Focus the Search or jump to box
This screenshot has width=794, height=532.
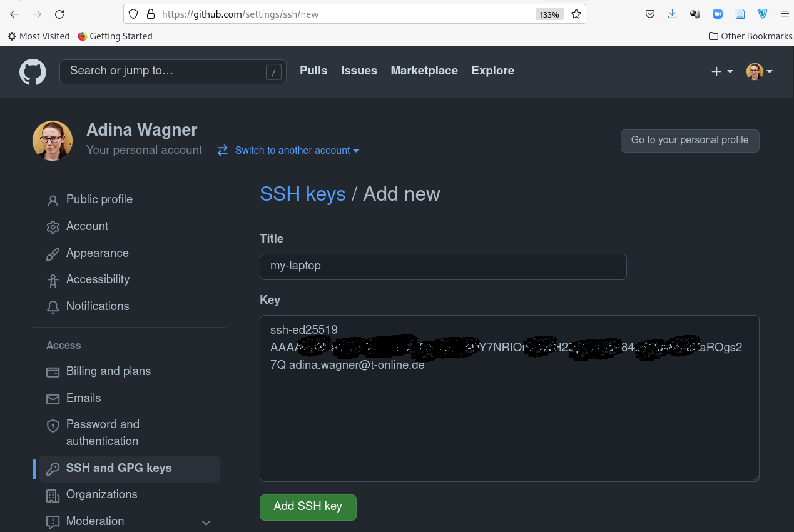[x=166, y=71]
